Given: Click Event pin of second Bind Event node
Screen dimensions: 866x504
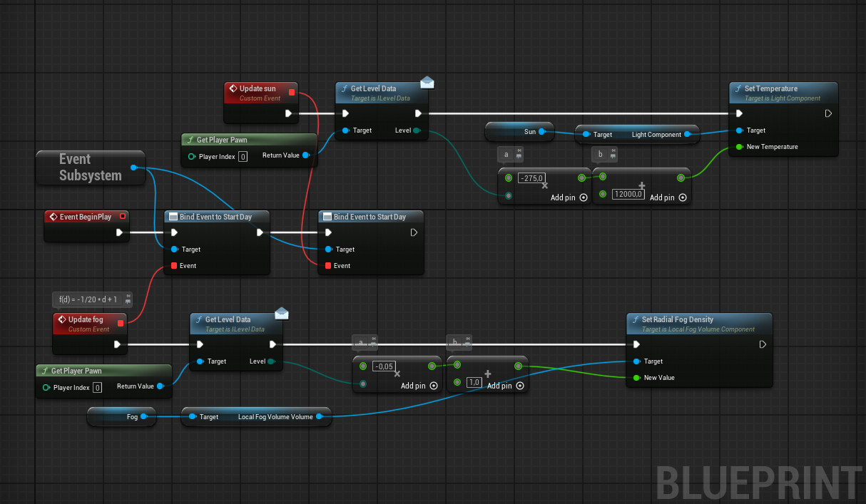Looking at the screenshot, I should point(328,266).
